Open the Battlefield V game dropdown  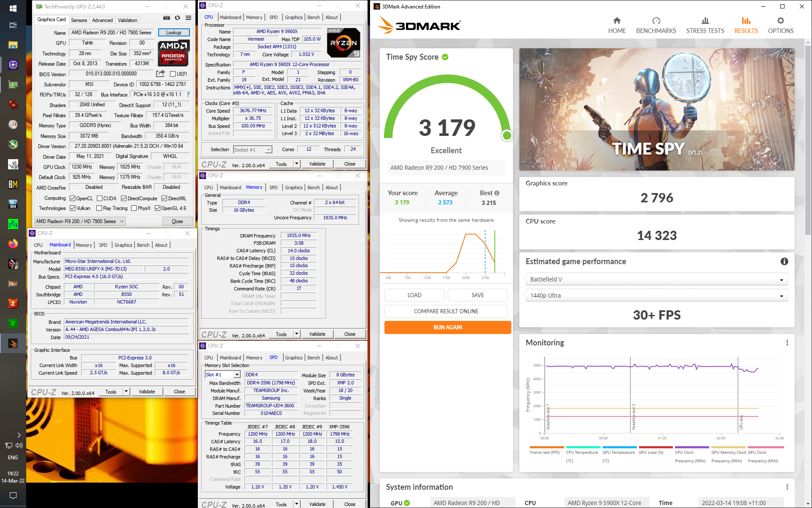tap(656, 279)
